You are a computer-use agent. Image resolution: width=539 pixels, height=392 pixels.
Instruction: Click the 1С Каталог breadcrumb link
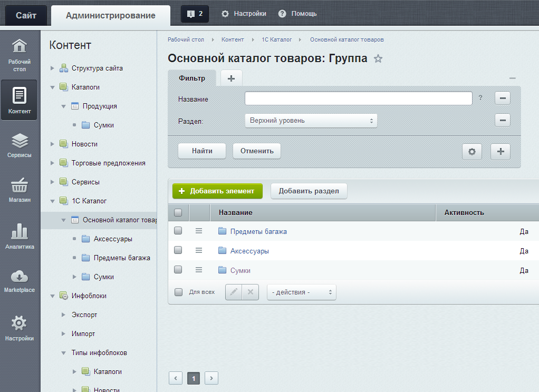click(x=277, y=40)
